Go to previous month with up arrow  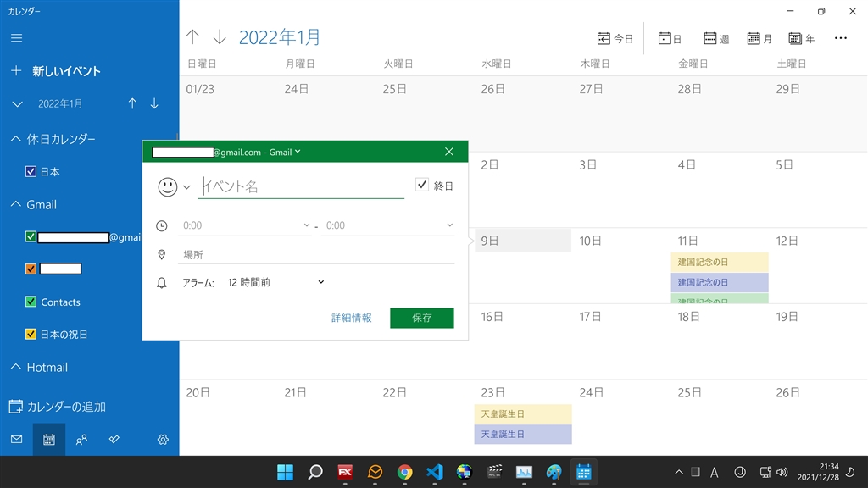tap(192, 37)
